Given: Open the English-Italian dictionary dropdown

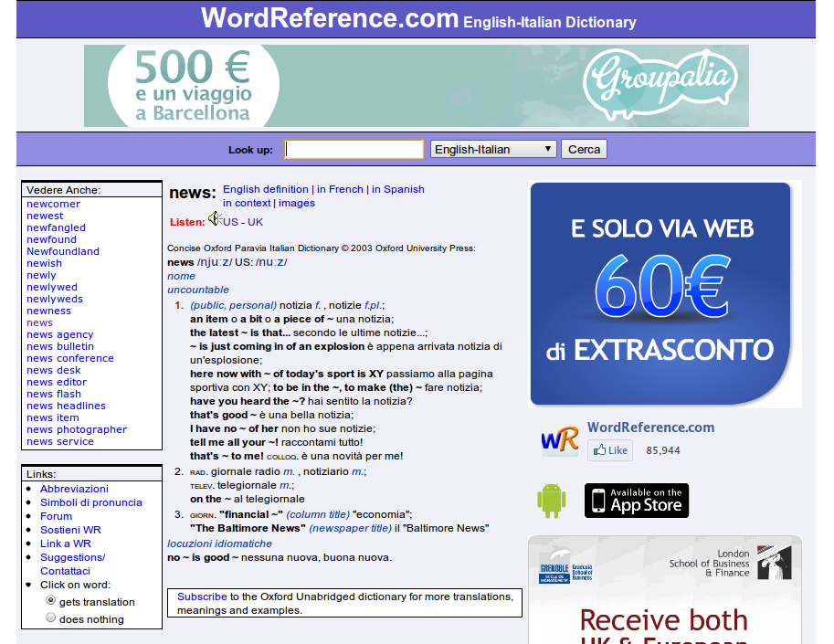Looking at the screenshot, I should click(x=493, y=150).
